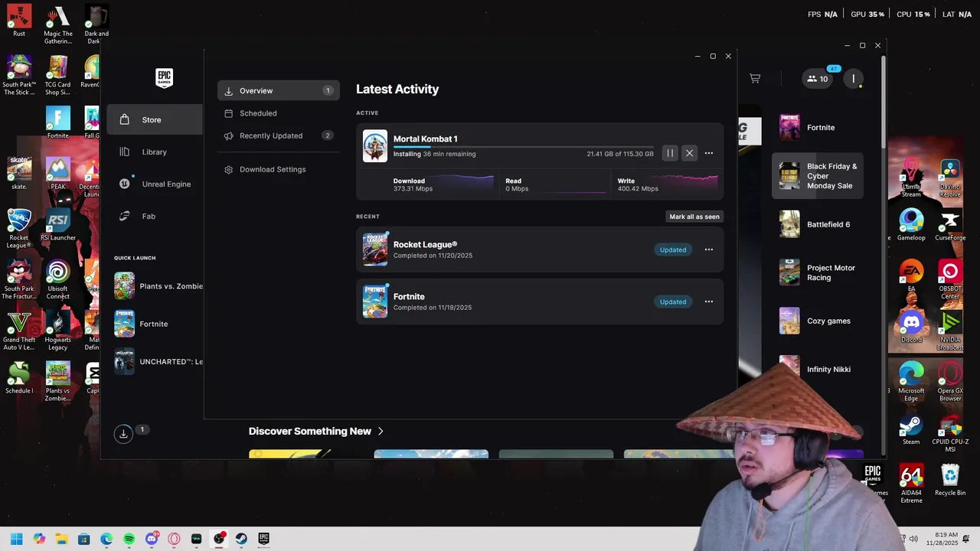This screenshot has height=551, width=980.
Task: Select the Rust desktop shortcut
Action: coord(19,21)
